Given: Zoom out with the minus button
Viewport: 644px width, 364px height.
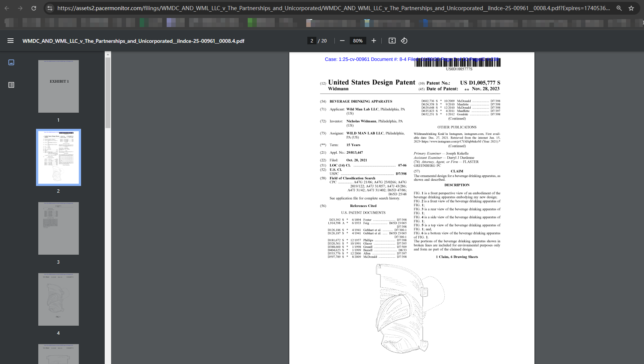Looking at the screenshot, I should tap(342, 41).
